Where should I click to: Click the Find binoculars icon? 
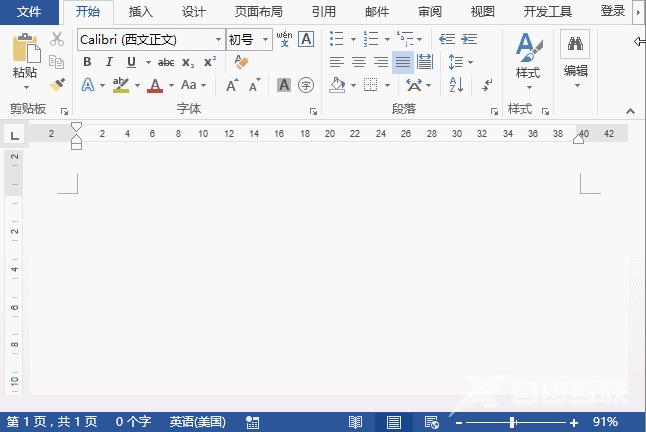[575, 44]
